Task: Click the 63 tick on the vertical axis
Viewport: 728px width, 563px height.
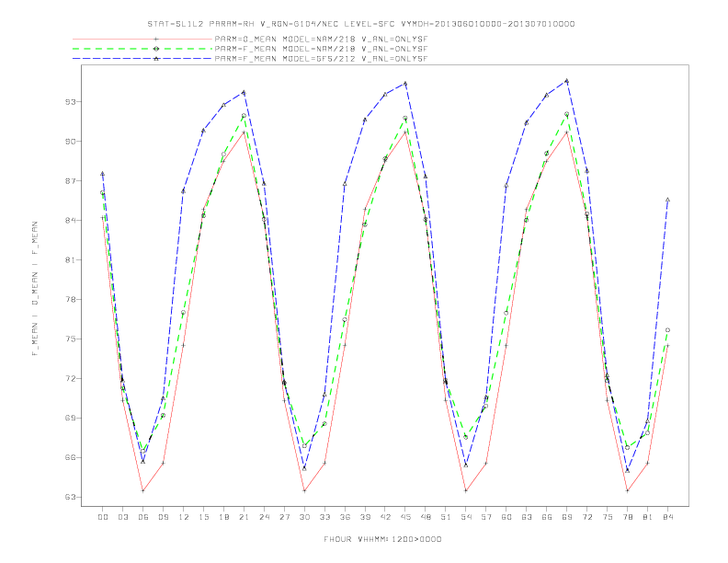Action: tap(71, 497)
